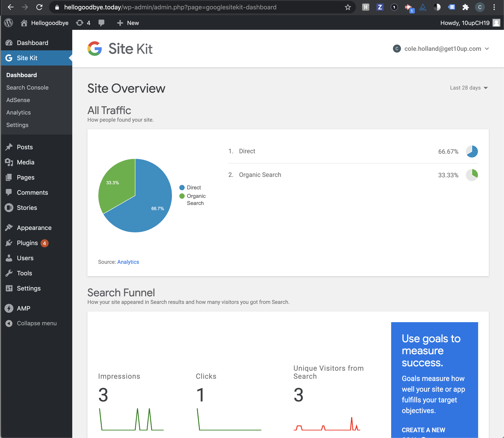Click the Direct mini pie chart icon

472,151
